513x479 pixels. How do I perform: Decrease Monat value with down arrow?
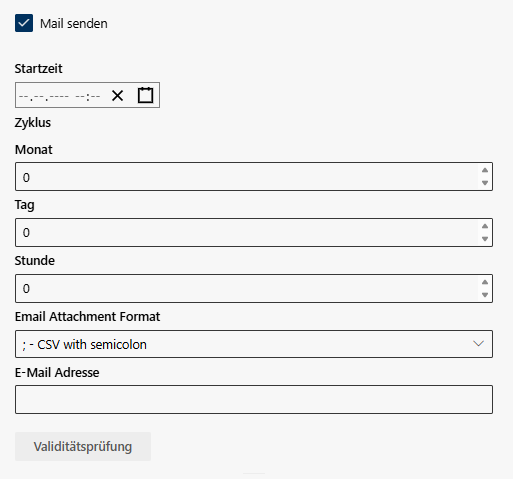click(485, 183)
